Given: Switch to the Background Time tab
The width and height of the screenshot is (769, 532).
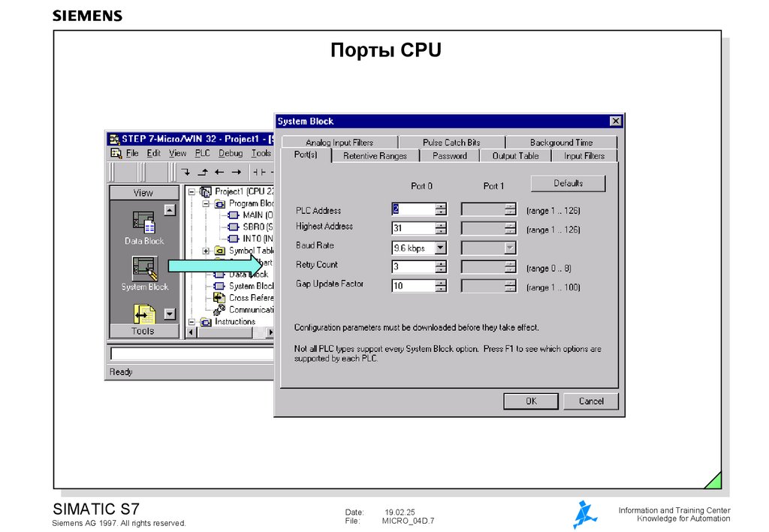Looking at the screenshot, I should click(x=561, y=143).
